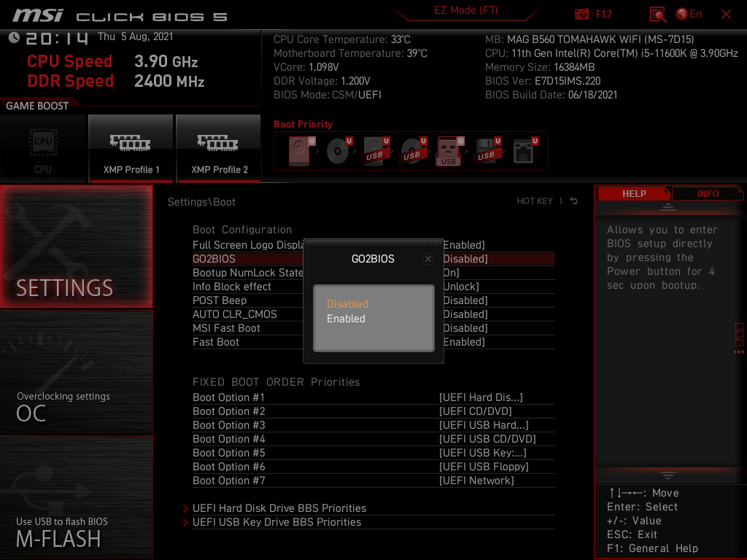Open the Bootup NumLock State value

point(451,273)
